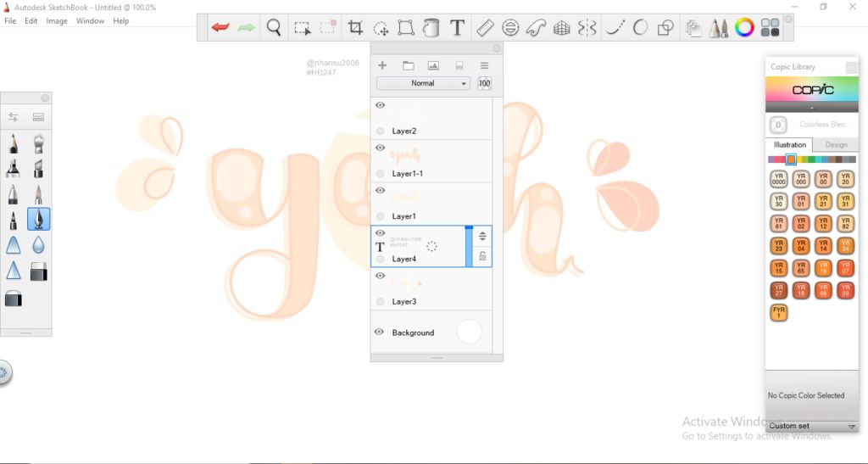Open the Copic Library grid icon
868x464 pixels.
tap(770, 27)
